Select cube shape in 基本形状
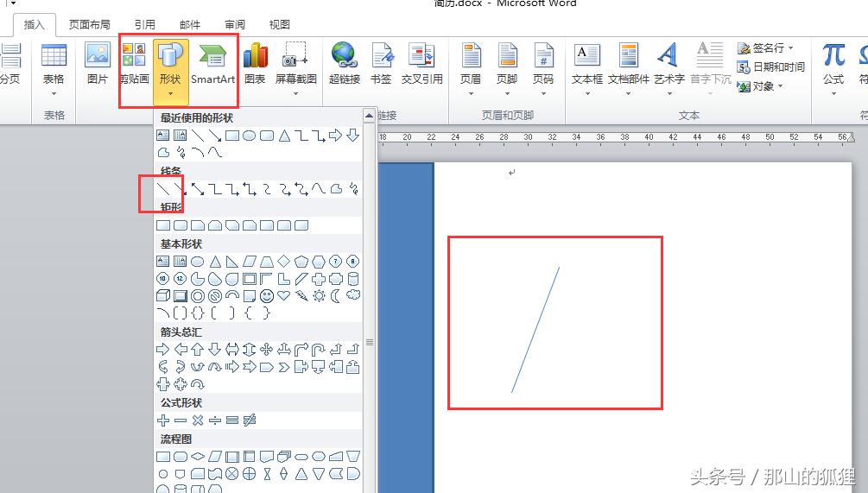The height and width of the screenshot is (493, 868). [x=163, y=296]
